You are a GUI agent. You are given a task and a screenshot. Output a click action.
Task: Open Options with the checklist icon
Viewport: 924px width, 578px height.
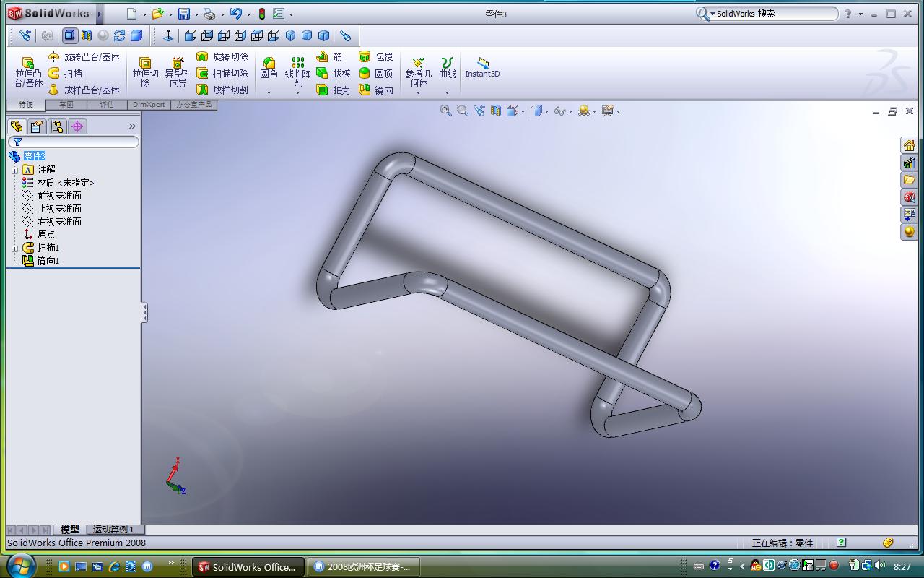pos(279,14)
